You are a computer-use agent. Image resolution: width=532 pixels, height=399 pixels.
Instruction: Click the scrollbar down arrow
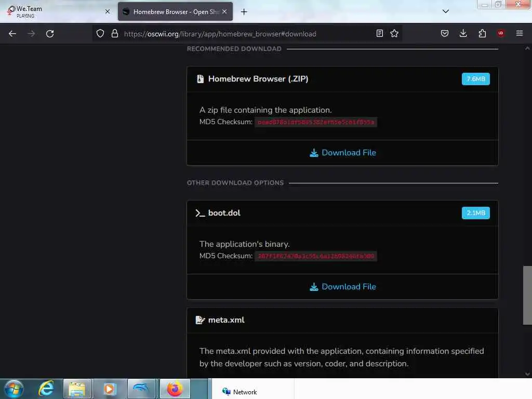tap(527, 374)
